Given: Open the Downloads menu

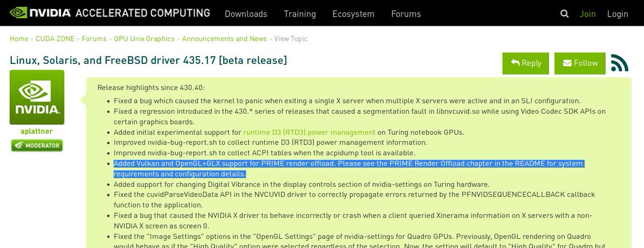Looking at the screenshot, I should [246, 13].
